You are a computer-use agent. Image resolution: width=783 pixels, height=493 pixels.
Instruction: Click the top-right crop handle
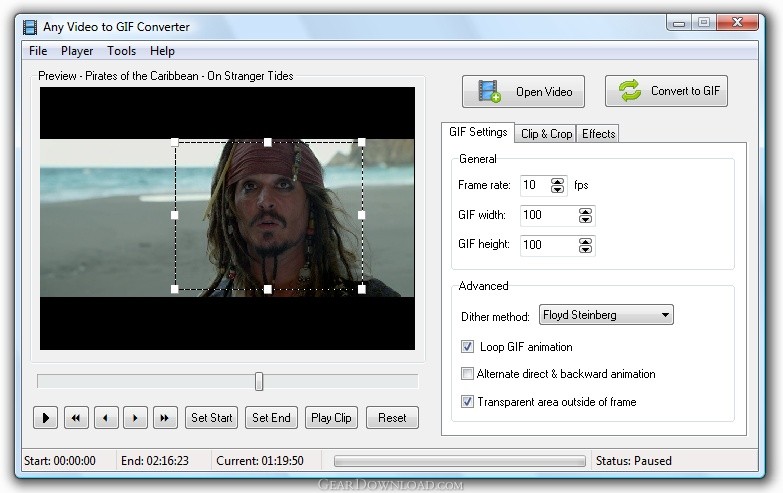362,142
